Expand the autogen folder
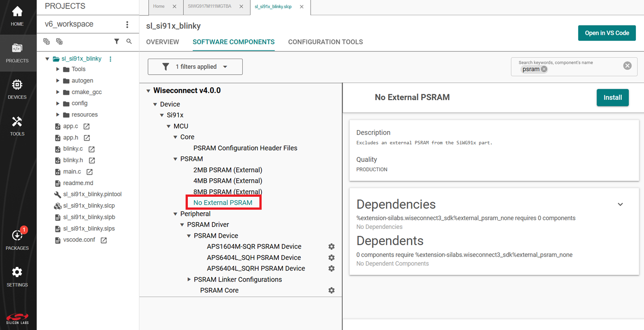Screen dimensions: 644x330 [x=58, y=80]
